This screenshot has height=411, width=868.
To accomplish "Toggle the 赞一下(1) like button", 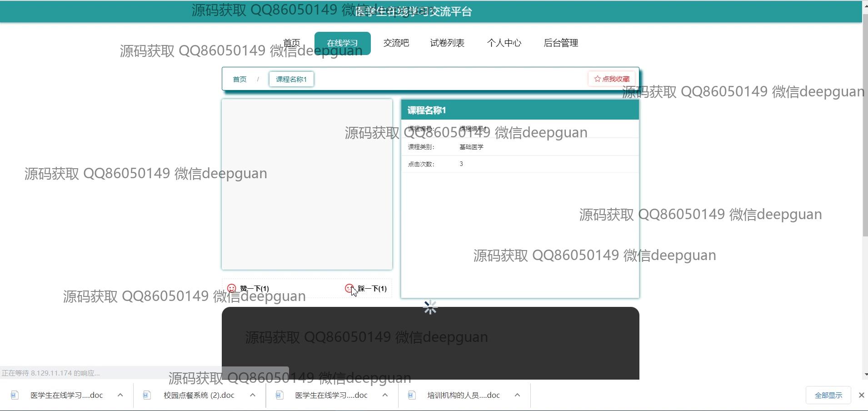I will (254, 288).
